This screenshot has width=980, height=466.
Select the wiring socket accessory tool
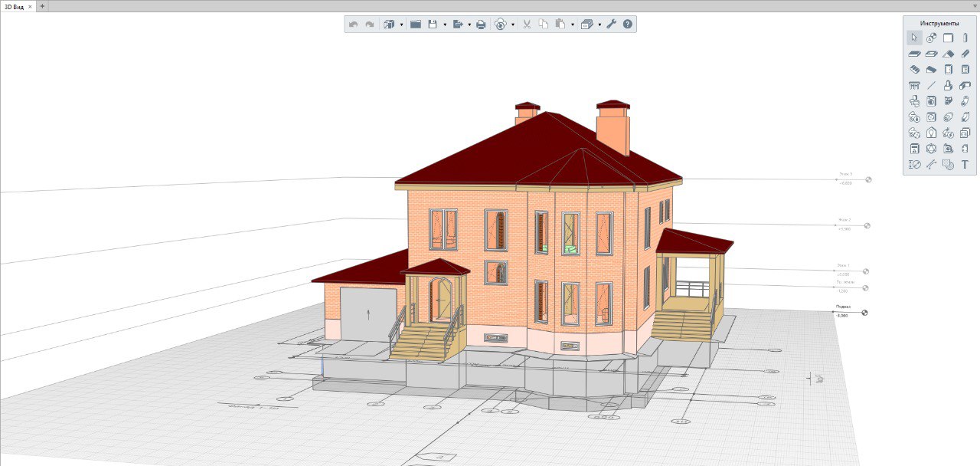tap(965, 133)
